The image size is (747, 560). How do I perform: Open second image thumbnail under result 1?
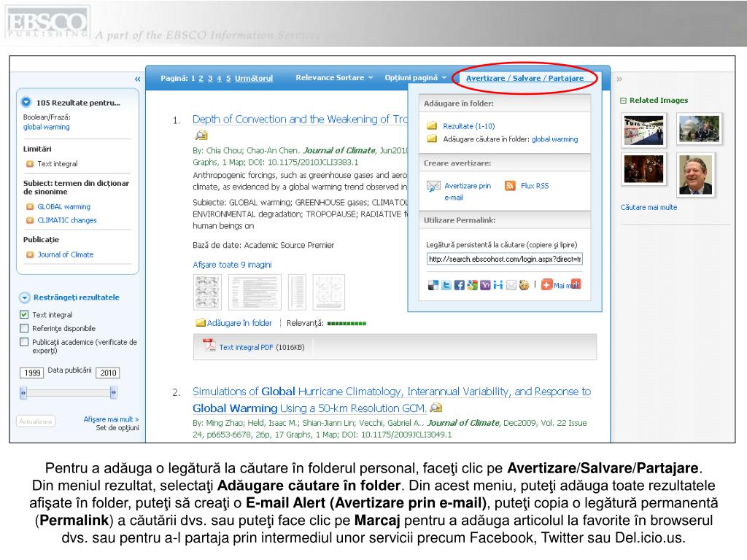coord(255,292)
